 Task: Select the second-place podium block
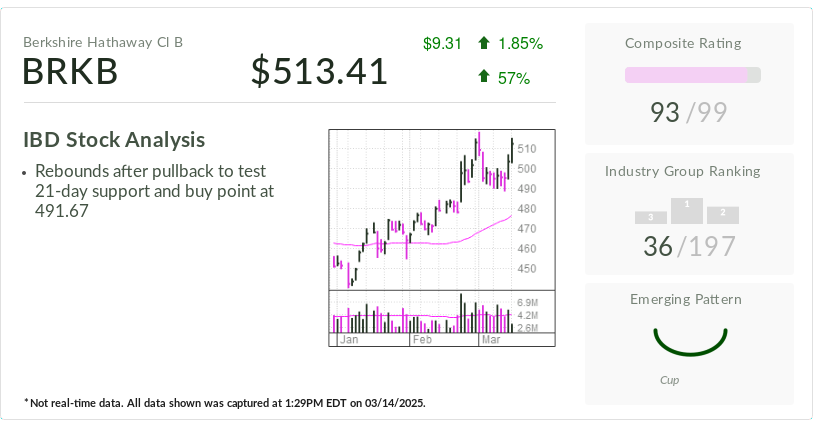(723, 215)
